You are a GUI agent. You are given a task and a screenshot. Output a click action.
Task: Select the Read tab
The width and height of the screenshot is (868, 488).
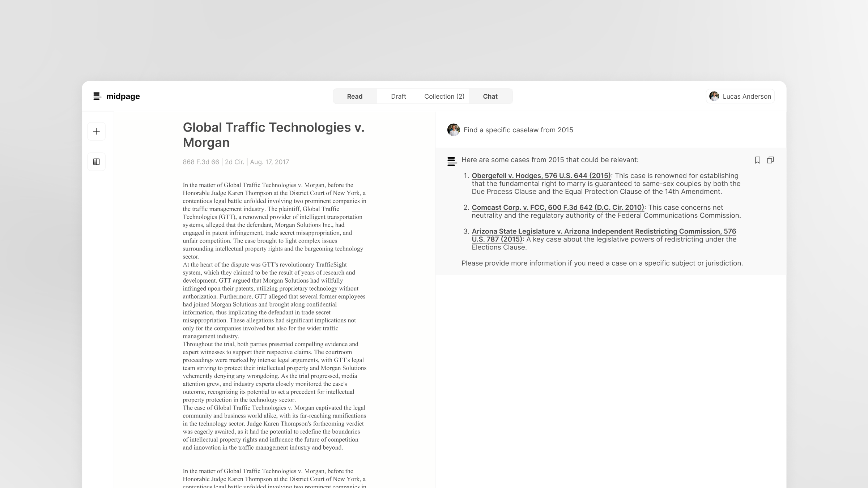[x=355, y=96]
